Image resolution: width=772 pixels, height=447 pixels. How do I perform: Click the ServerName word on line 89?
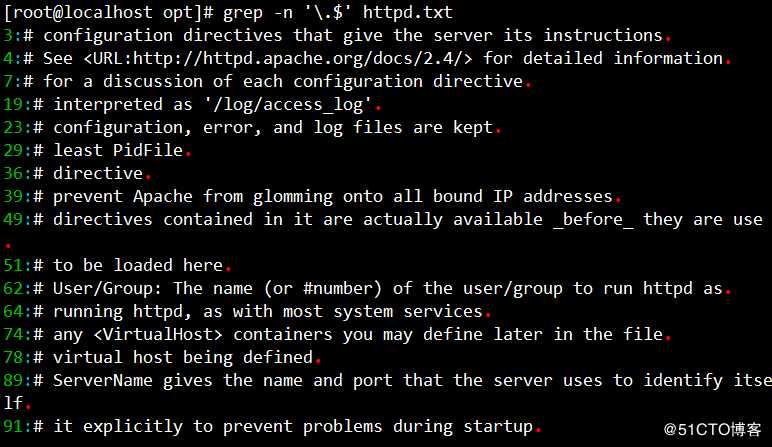102,381
